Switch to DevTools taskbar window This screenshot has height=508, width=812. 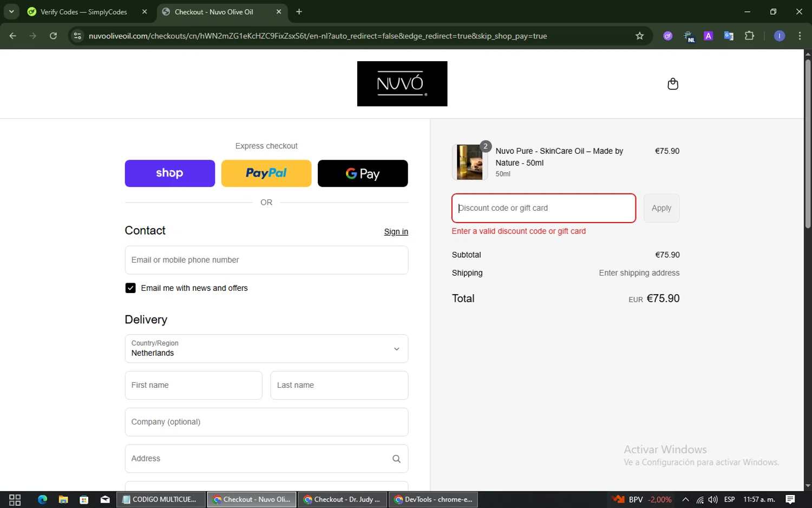click(x=433, y=499)
